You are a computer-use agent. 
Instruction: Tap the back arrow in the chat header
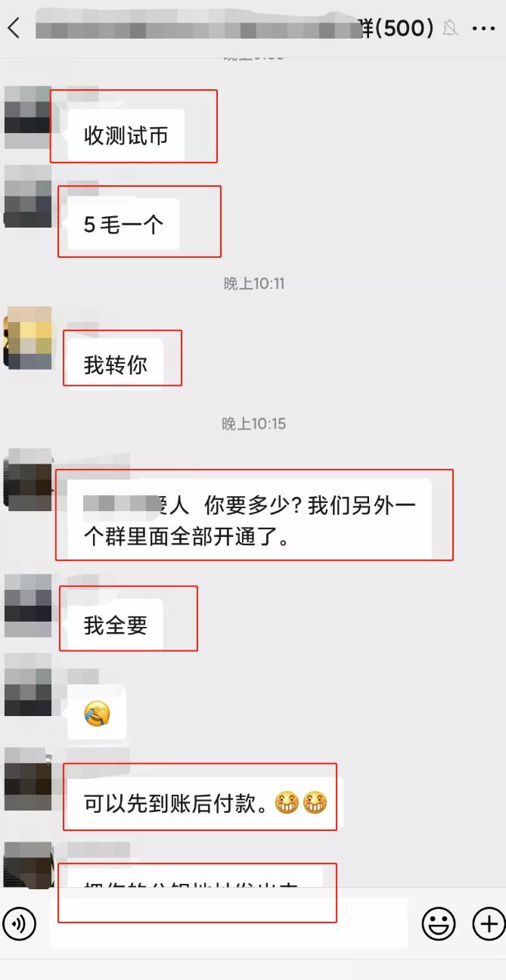click(14, 29)
